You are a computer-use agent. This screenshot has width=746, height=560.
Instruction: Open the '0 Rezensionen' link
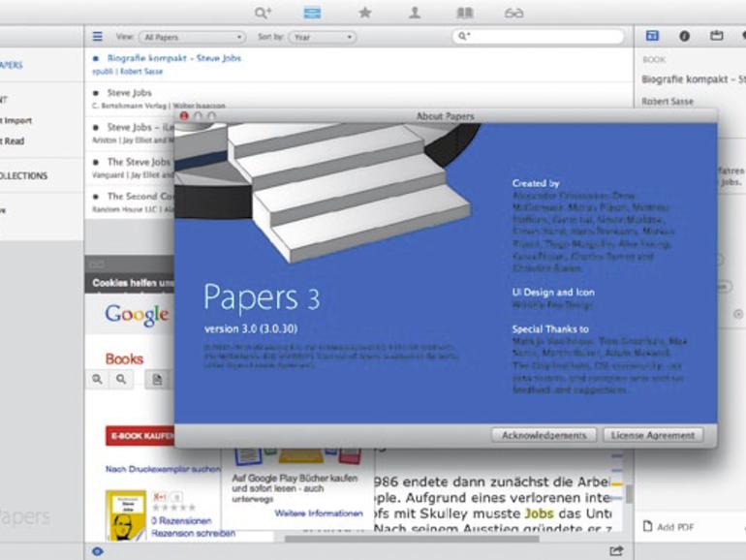(x=181, y=520)
